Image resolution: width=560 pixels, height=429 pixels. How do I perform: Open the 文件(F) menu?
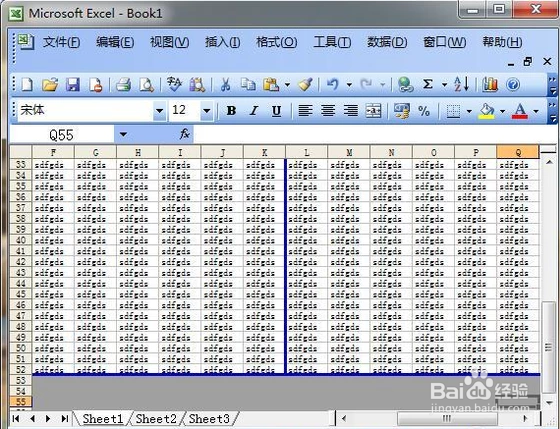coord(61,42)
